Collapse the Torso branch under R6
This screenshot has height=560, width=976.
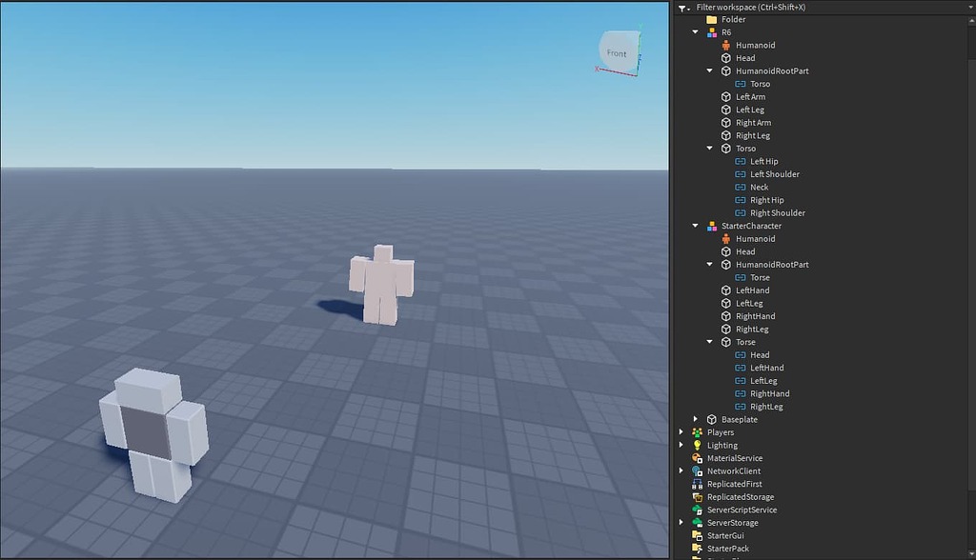point(709,148)
